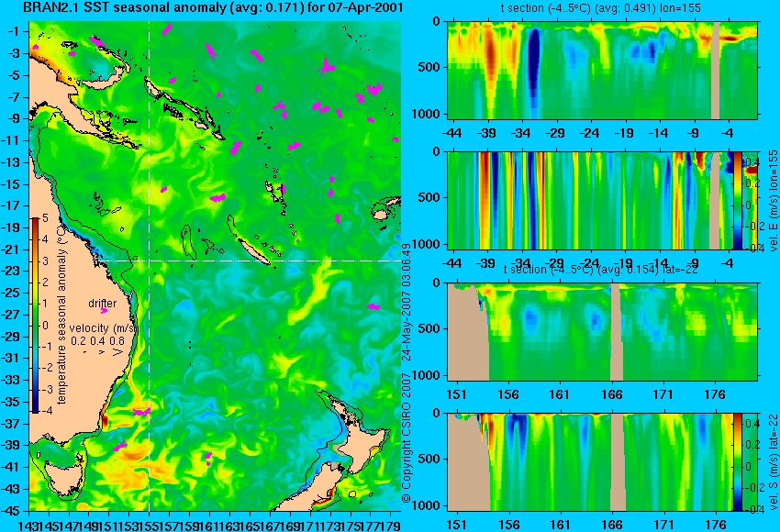Click the SST anomaly colorbar on the map
Image resolution: width=780 pixels, height=532 pixels.
point(35,315)
